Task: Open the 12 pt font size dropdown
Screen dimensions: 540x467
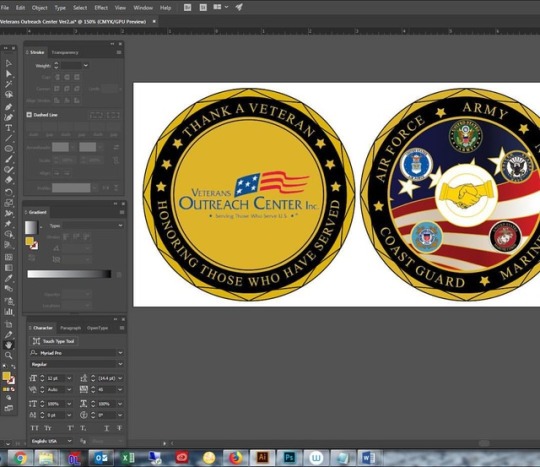Action: tap(69, 378)
